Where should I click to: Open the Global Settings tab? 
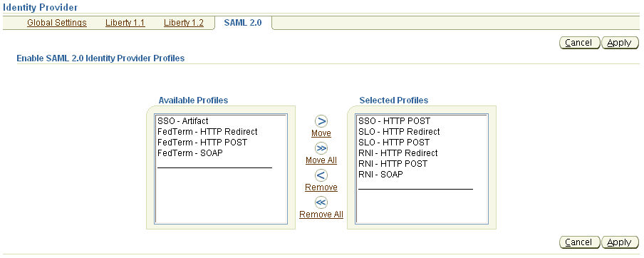[x=57, y=23]
